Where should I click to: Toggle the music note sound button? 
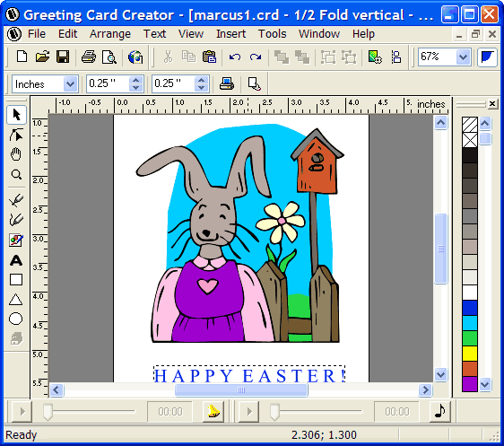point(440,411)
